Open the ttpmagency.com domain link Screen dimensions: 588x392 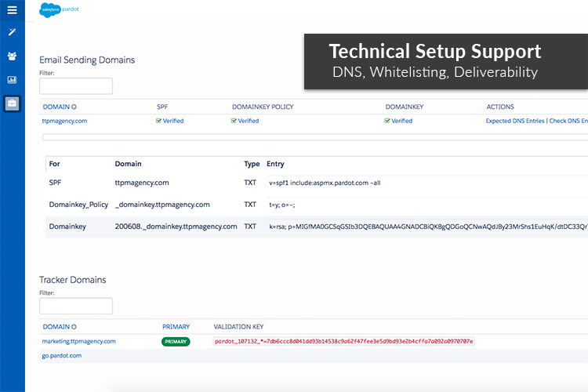(64, 121)
